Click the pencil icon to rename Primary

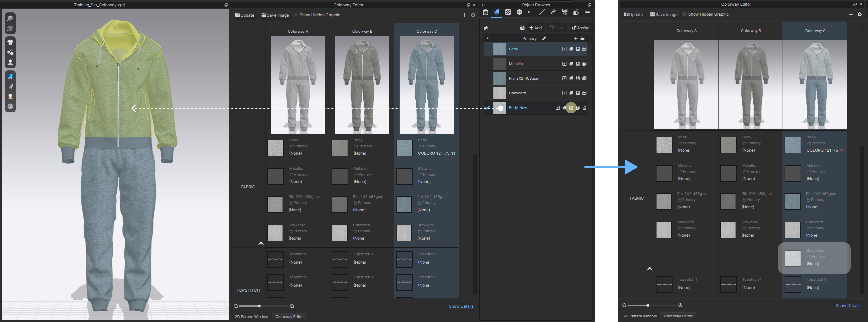pyautogui.click(x=544, y=38)
